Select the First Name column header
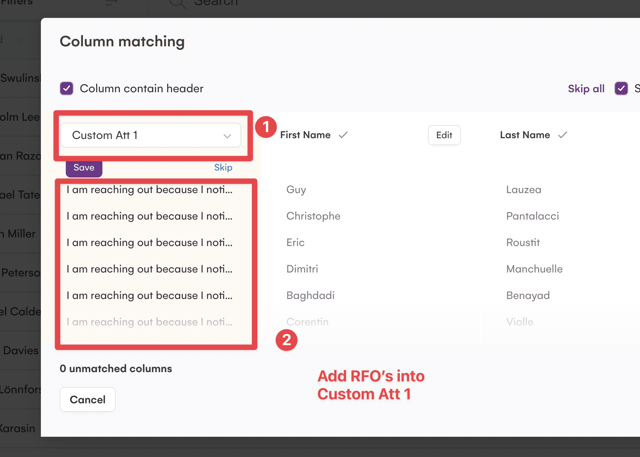This screenshot has height=457, width=640. click(x=305, y=135)
